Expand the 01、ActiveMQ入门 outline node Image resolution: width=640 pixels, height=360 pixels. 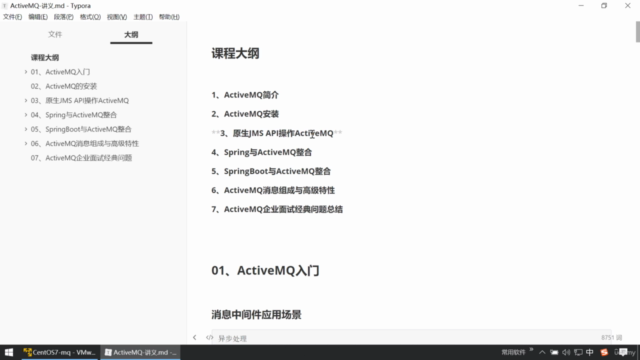(26, 72)
